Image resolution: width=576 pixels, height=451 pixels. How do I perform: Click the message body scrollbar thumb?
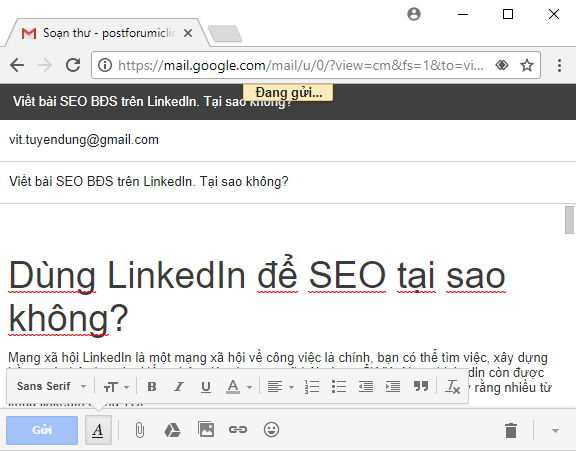[x=569, y=220]
